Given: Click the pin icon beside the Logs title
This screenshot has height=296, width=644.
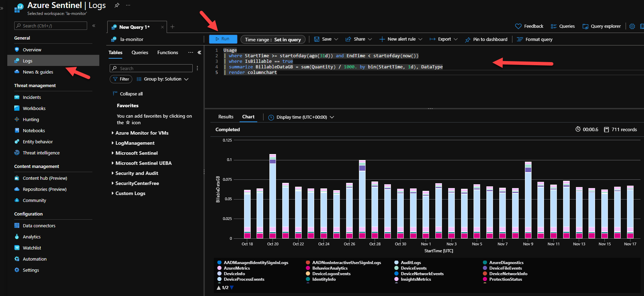Looking at the screenshot, I should [x=117, y=5].
